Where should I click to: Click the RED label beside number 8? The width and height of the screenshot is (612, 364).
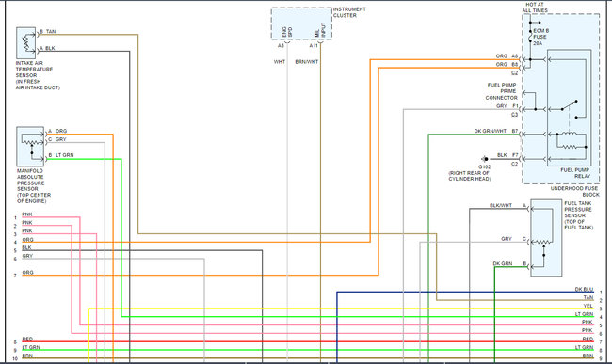pyautogui.click(x=27, y=339)
